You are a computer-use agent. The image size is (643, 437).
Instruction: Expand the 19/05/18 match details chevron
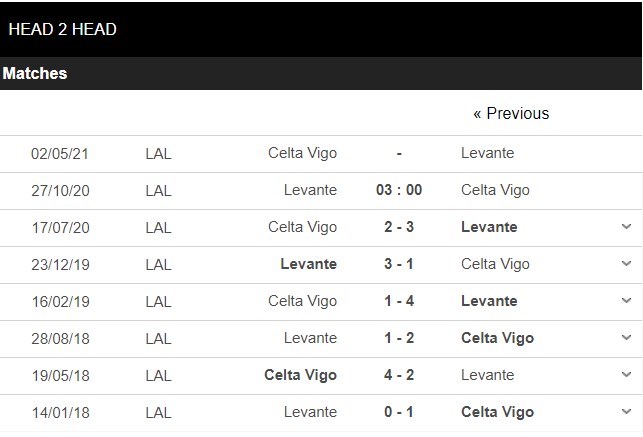point(626,375)
